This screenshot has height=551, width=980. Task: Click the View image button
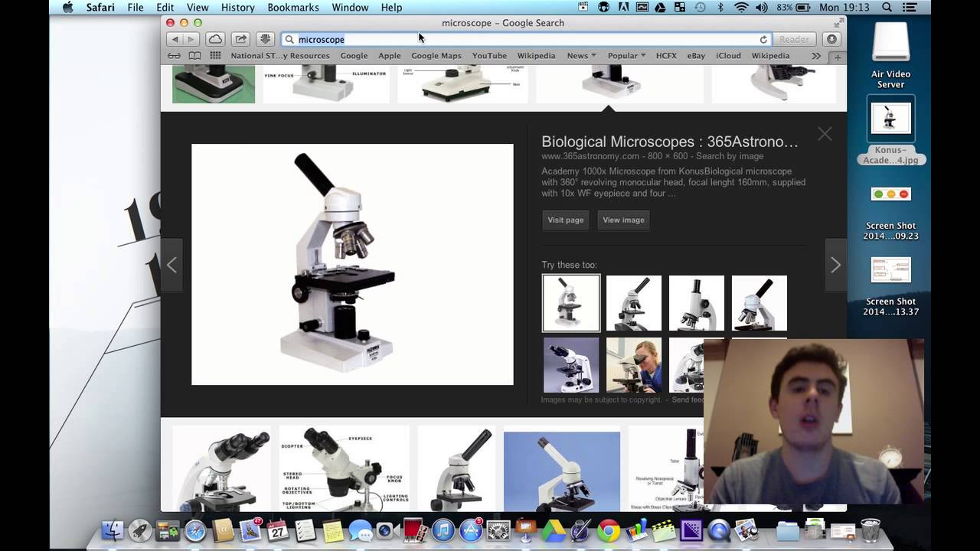pyautogui.click(x=623, y=220)
